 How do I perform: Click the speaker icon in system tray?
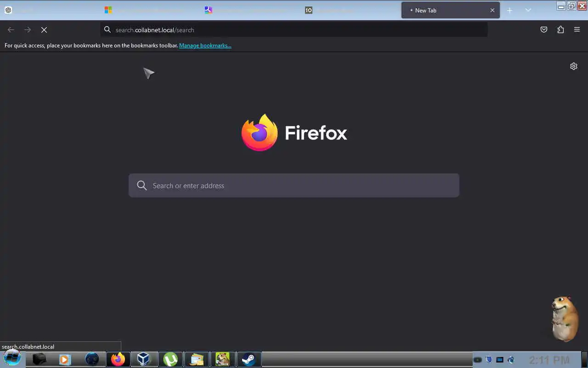click(511, 360)
